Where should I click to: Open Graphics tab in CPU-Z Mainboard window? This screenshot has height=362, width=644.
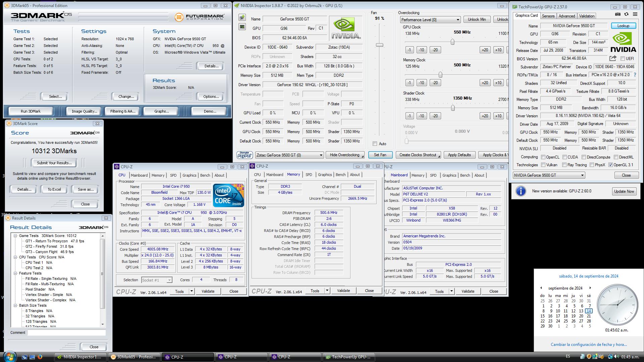coord(449,175)
